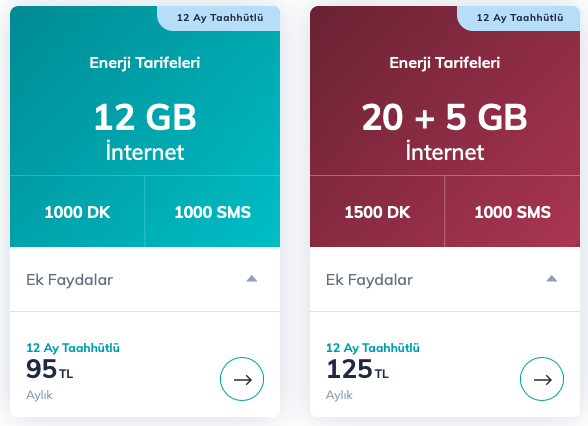Click Enerji Tarifeleri title on maroon card
The image size is (588, 426).
click(445, 63)
